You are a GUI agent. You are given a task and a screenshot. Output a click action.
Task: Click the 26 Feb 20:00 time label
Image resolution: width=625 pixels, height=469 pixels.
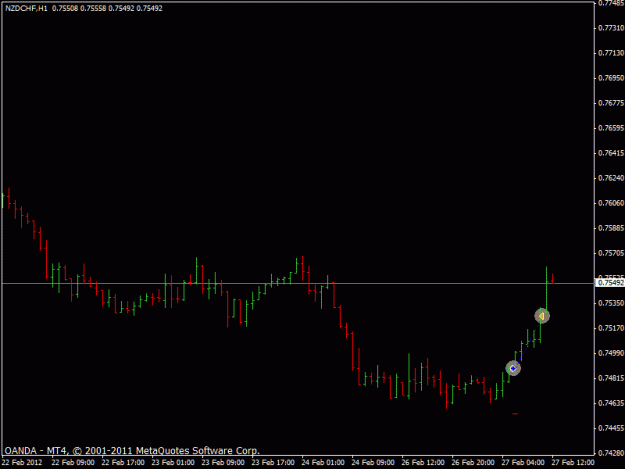(x=473, y=463)
